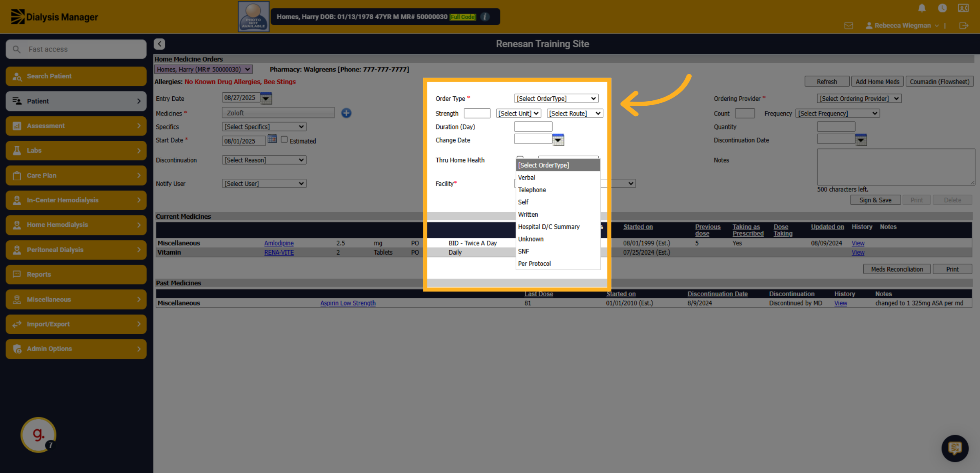This screenshot has width=980, height=473.
Task: Click the round g. guide badge
Action: (38, 435)
